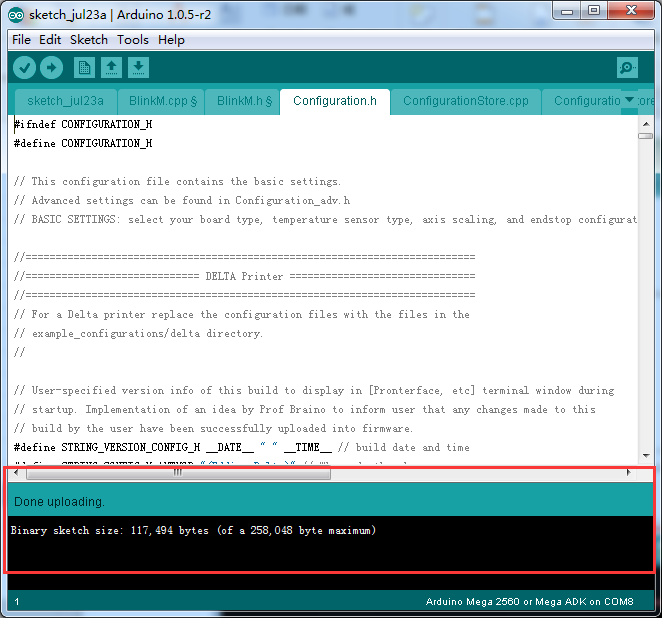Maximize the Arduino window
662x618 pixels.
click(594, 11)
